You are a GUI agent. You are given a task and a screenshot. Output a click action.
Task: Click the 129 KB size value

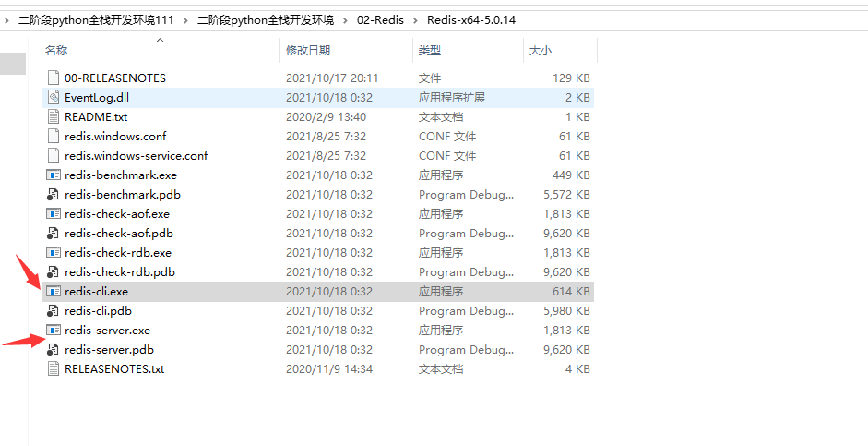[571, 78]
